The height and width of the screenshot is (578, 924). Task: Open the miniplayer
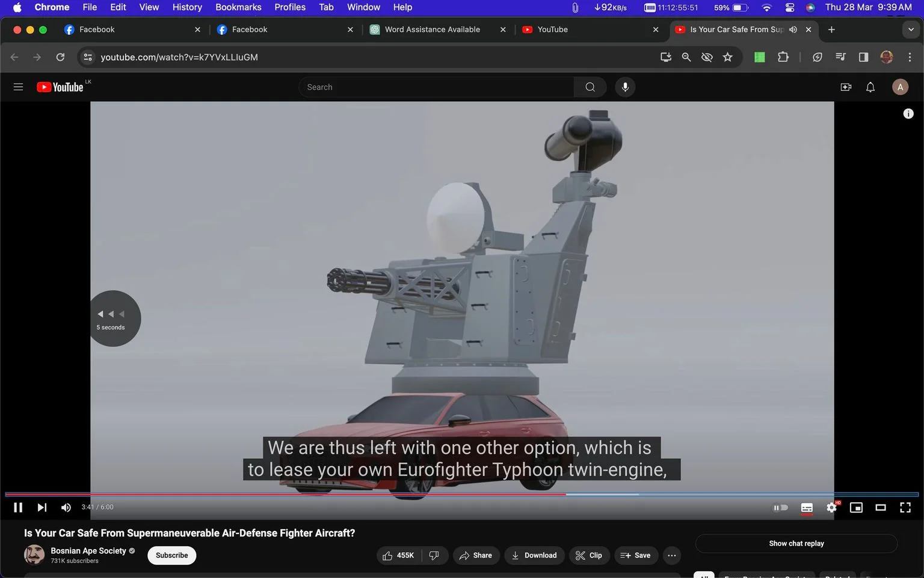click(x=856, y=508)
